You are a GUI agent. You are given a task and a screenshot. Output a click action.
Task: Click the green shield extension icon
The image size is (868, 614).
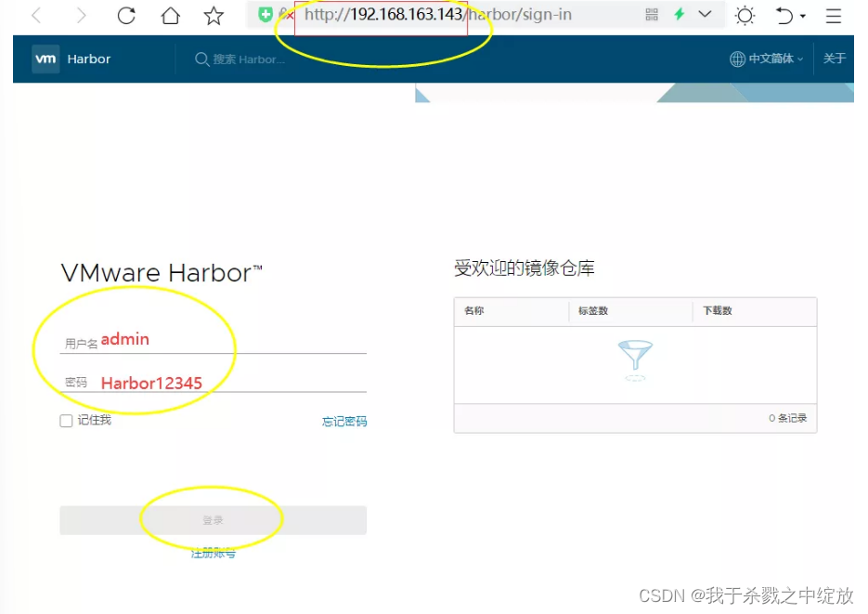(x=265, y=14)
